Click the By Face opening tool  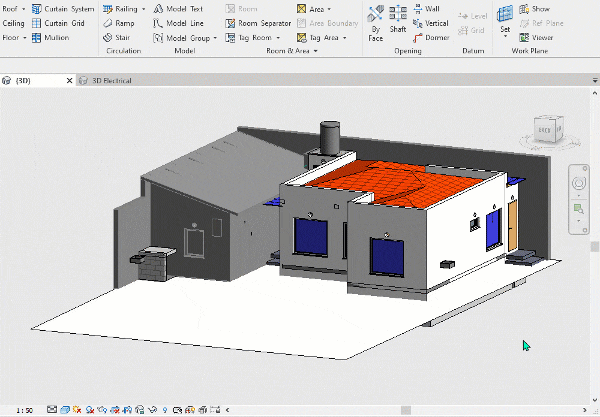click(x=375, y=23)
